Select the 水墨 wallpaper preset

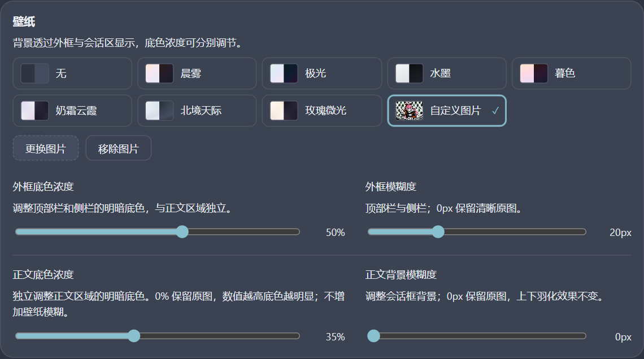pyautogui.click(x=447, y=73)
